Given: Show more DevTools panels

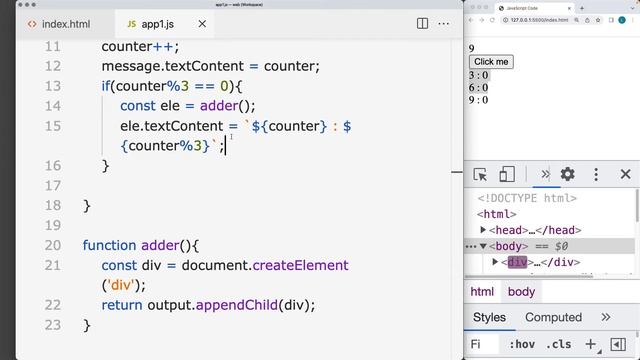Looking at the screenshot, I should pos(545,174).
